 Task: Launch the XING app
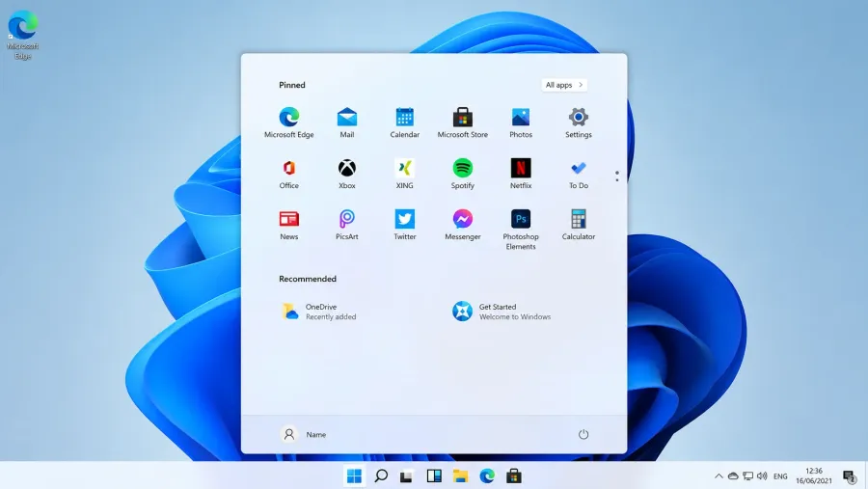[405, 174]
